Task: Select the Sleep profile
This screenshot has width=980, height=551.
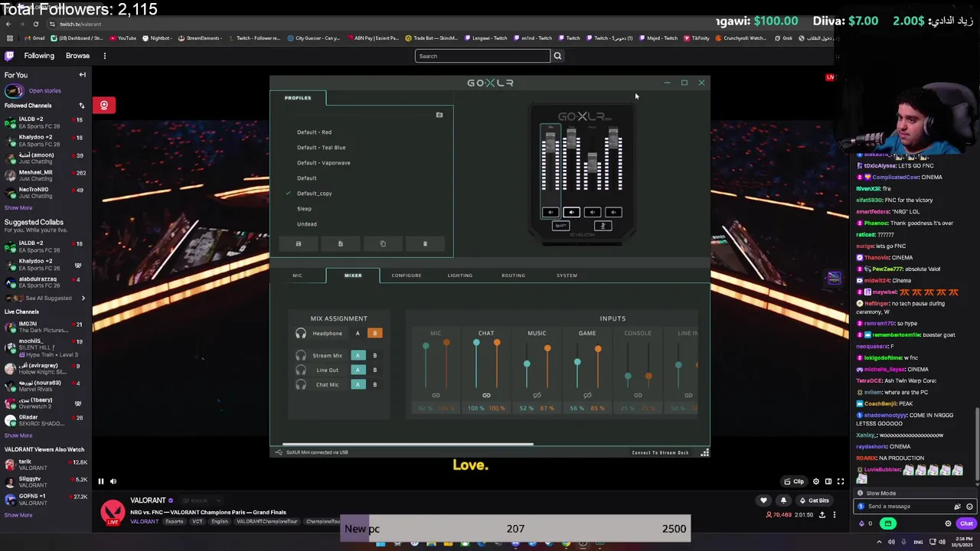Action: tap(304, 209)
